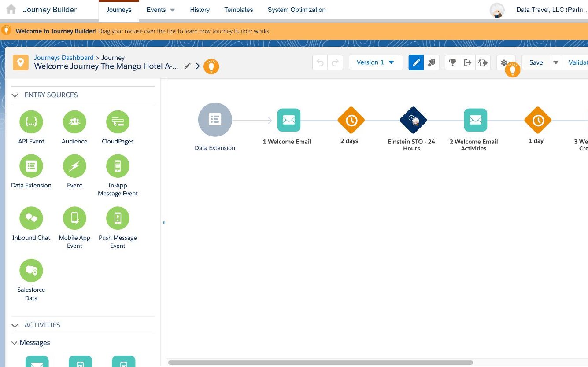Open the History tab
Viewport: 588px width, 367px height.
click(x=200, y=10)
